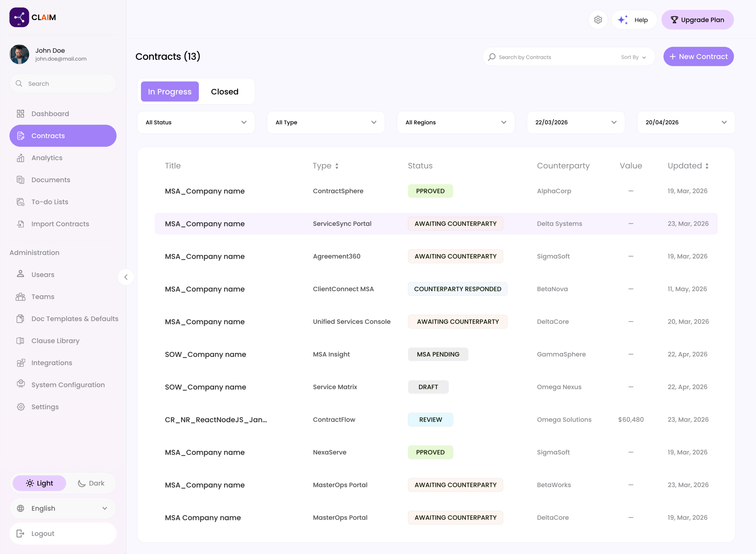Click the Contracts document icon in sidebar

pos(20,136)
